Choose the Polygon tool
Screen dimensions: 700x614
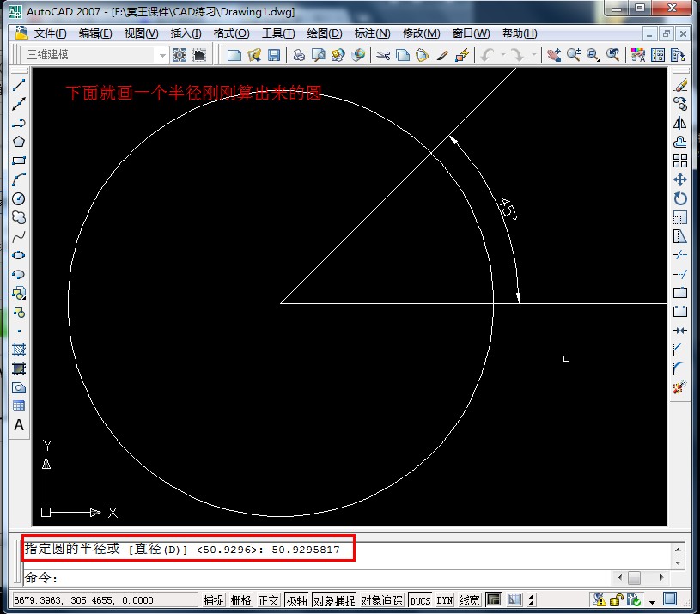coord(19,142)
